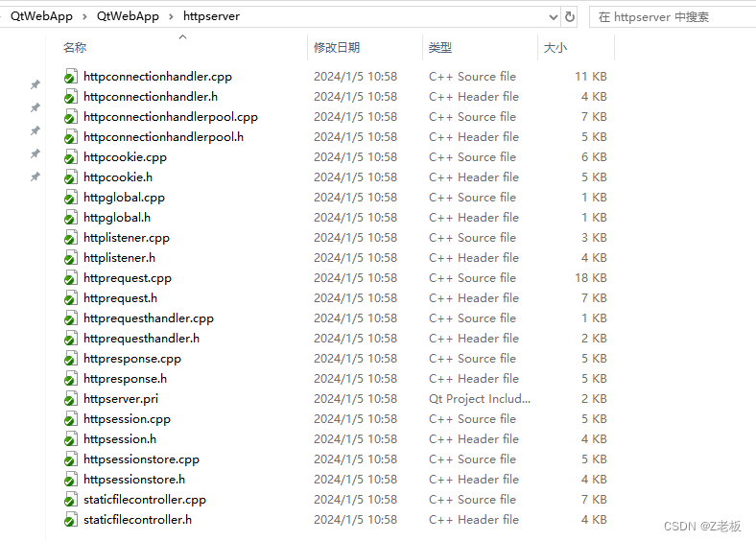Click the httpsessionstore.h file icon
The height and width of the screenshot is (541, 756).
tap(71, 480)
